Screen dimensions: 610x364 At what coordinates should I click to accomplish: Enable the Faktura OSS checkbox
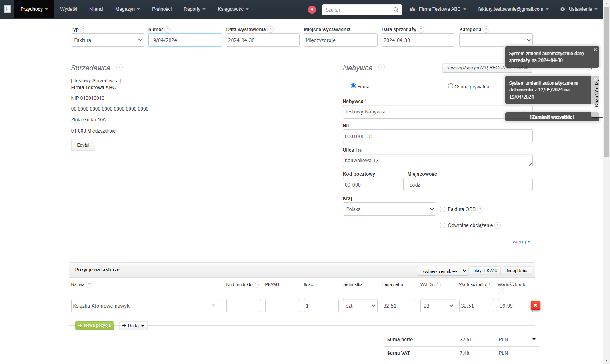click(x=442, y=209)
